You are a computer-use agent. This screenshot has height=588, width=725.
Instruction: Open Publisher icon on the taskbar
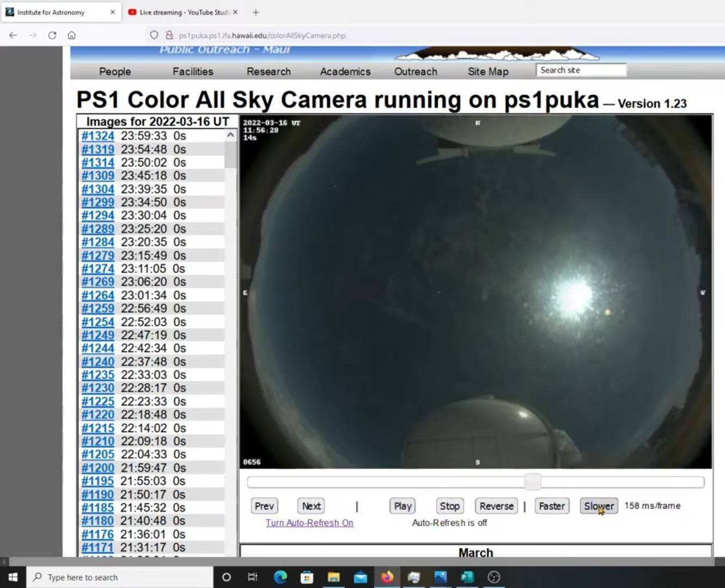[467, 577]
